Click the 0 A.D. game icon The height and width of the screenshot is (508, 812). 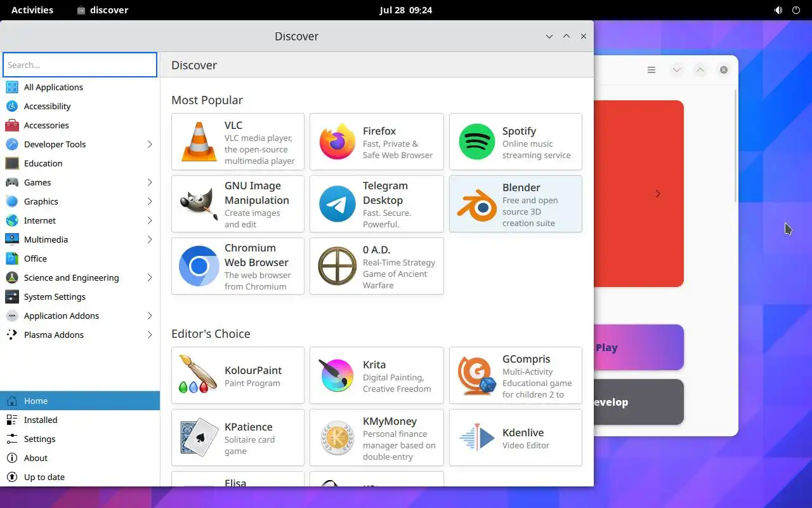coord(337,266)
